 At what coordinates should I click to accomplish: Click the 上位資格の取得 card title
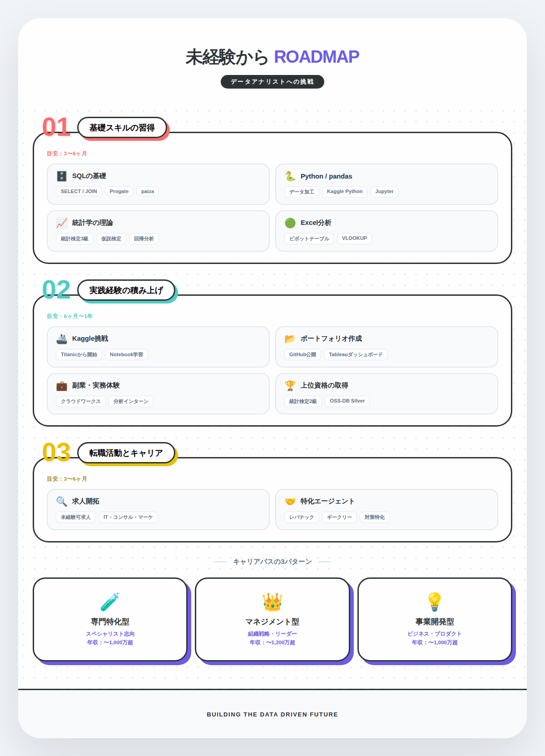pos(325,386)
